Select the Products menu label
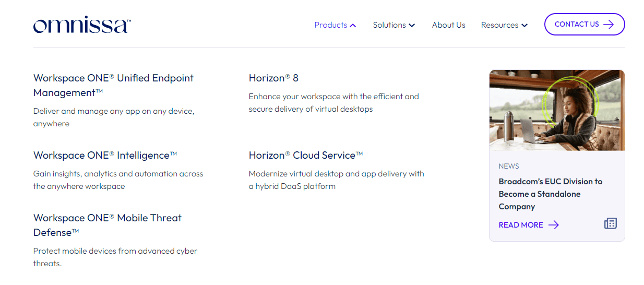Viewport: 644px width, 285px height. coord(330,25)
